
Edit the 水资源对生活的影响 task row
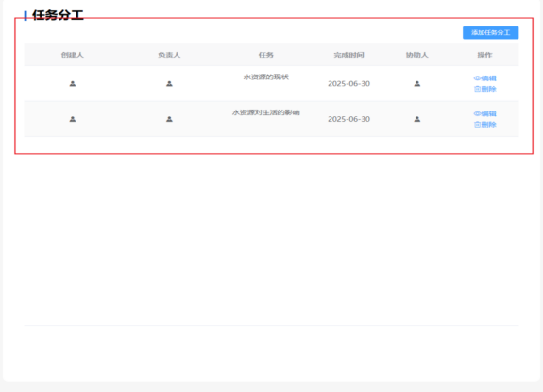point(484,113)
